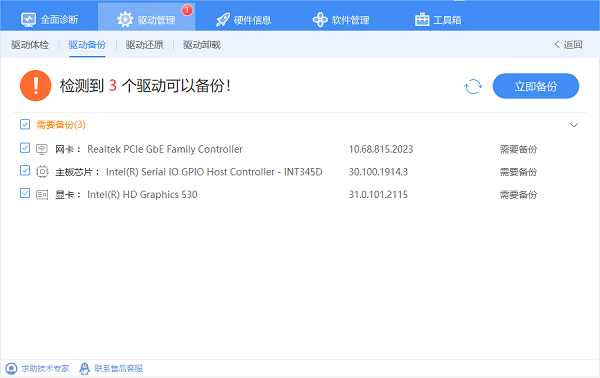Image resolution: width=600 pixels, height=378 pixels.
Task: Select the 驱动还原 sub-tab
Action: (145, 45)
